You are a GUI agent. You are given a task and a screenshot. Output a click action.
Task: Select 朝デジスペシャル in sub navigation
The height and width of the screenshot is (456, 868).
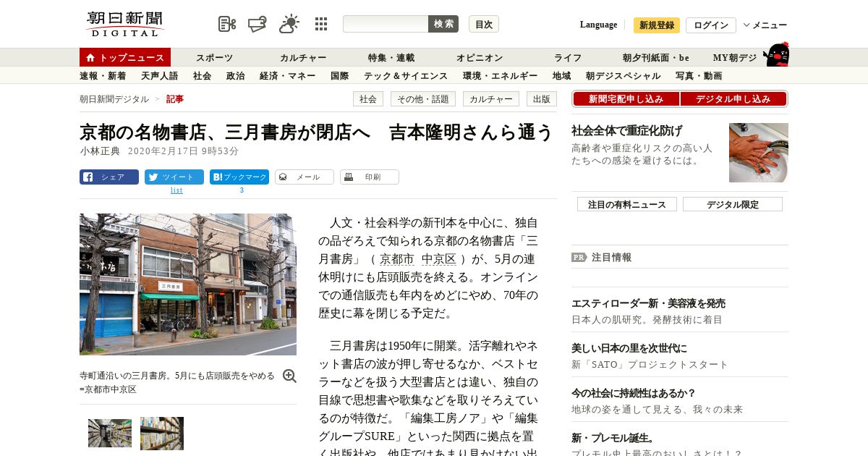[623, 76]
